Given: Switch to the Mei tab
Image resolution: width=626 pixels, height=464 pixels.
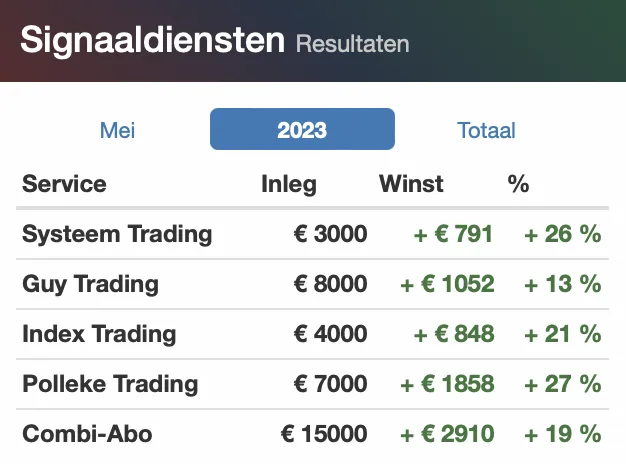Looking at the screenshot, I should tap(117, 130).
